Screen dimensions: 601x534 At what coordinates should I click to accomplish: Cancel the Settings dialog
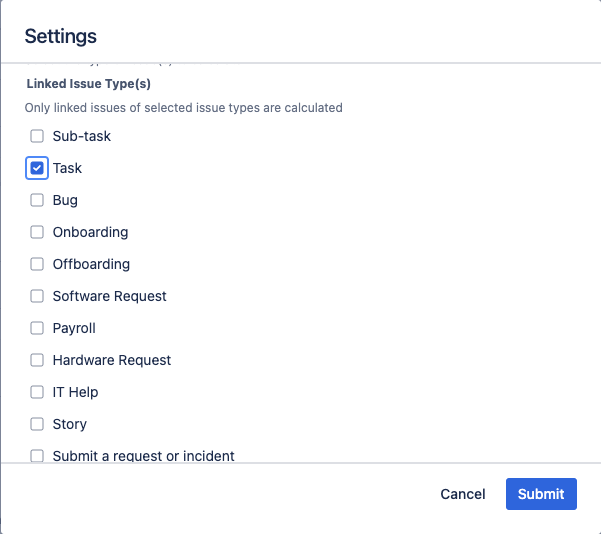[462, 494]
